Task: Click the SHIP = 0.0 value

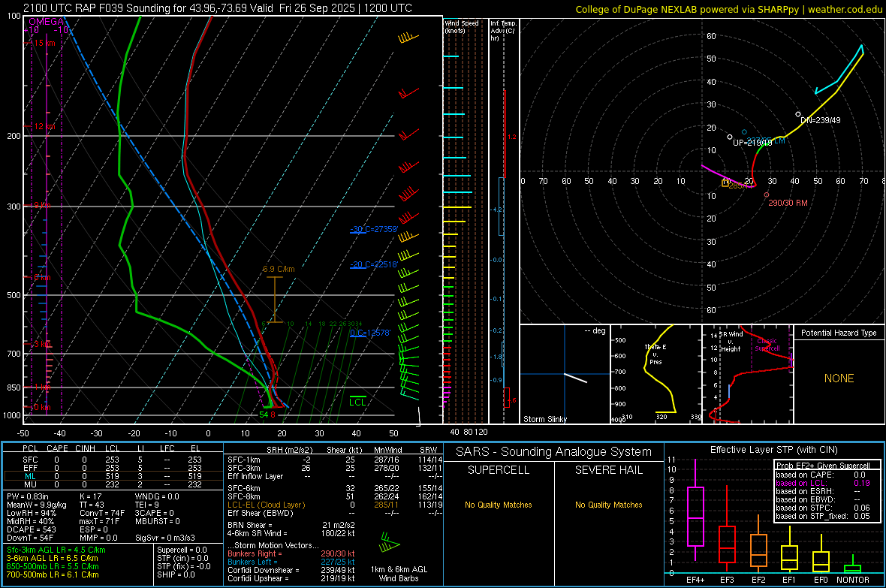Action: [x=176, y=574]
